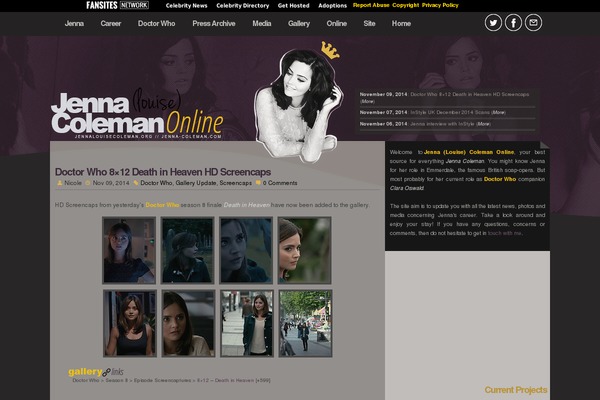The height and width of the screenshot is (400, 600).
Task: Open the Online menu
Action: 337,23
